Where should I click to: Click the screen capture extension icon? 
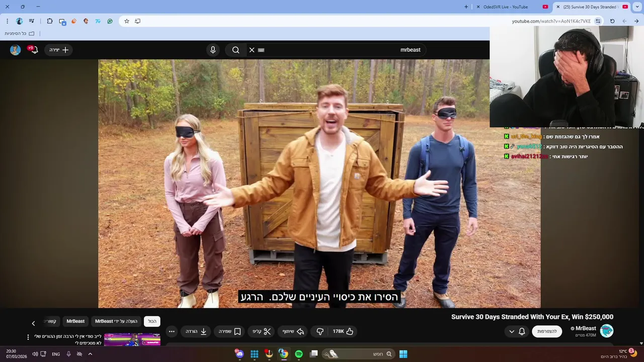click(x=62, y=22)
